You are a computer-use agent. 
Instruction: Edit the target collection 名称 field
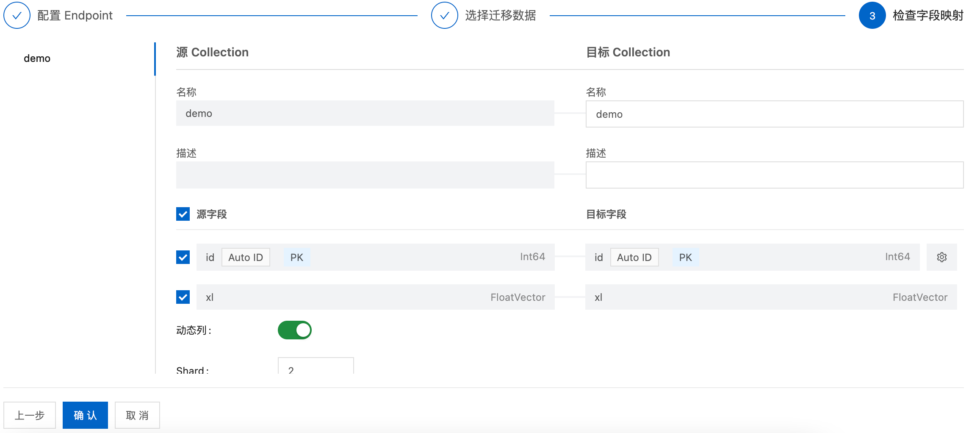[x=774, y=114]
